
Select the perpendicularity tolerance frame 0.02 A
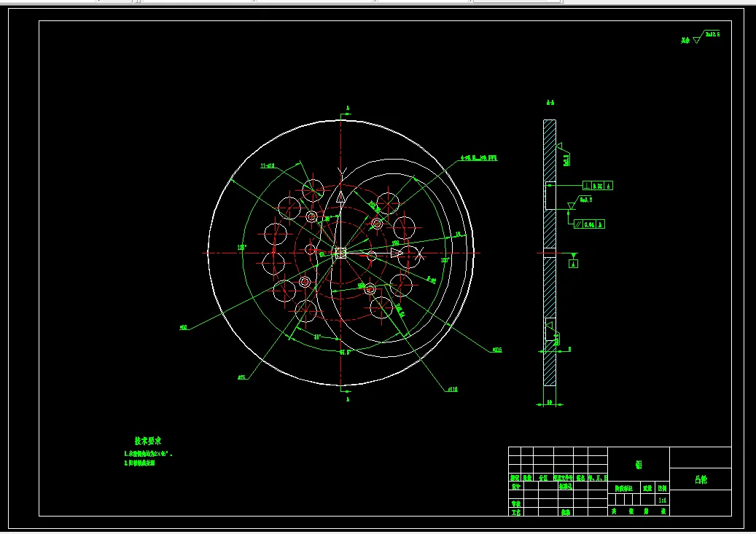(597, 186)
